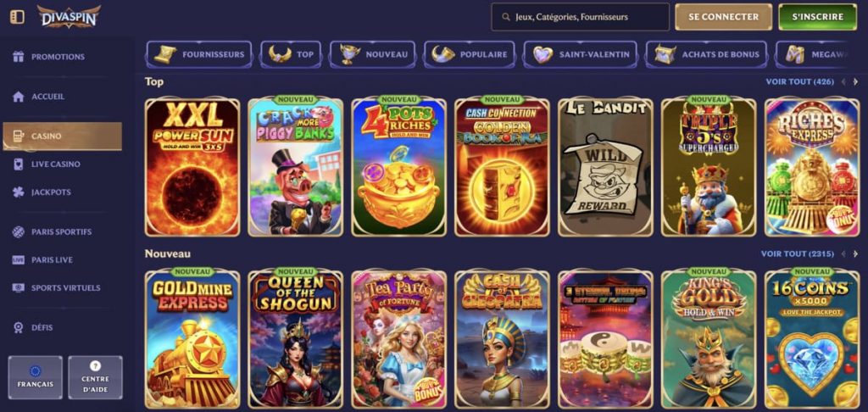Switch to the Achats de Bonus tab
This screenshot has width=868, height=412.
coord(706,54)
